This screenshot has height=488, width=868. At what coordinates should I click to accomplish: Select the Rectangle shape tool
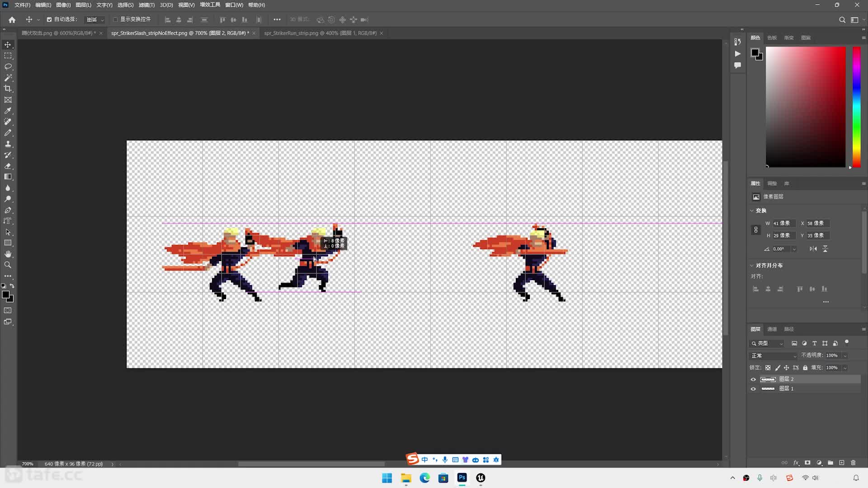click(x=8, y=243)
